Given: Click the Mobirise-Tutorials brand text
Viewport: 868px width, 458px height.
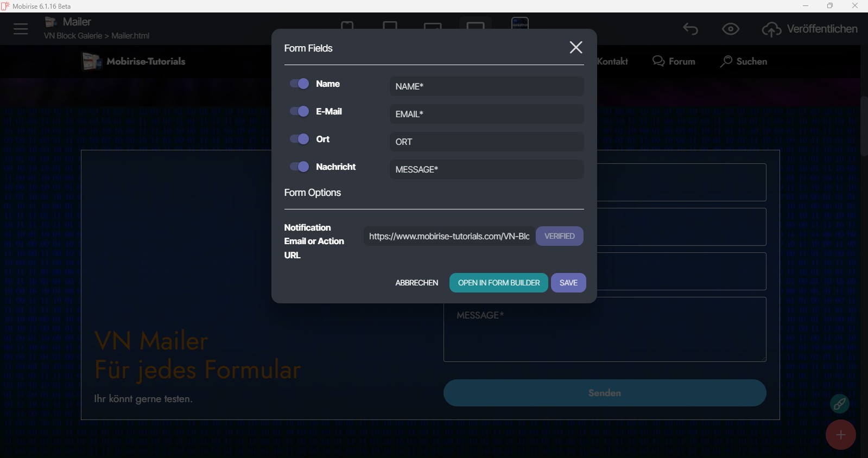Looking at the screenshot, I should tap(146, 61).
